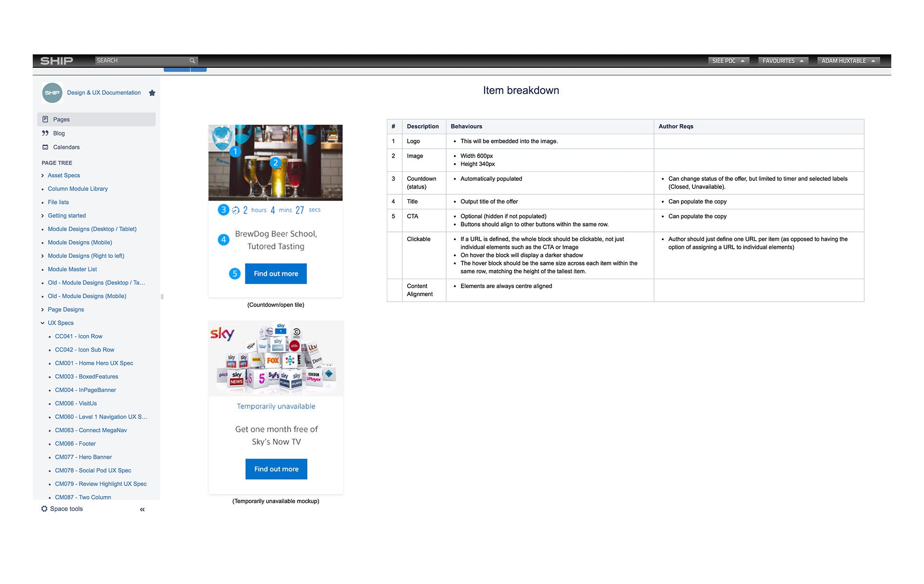The image size is (924, 584).
Task: Open Module Designs (Desktop / Tablet) page
Action: click(x=92, y=229)
